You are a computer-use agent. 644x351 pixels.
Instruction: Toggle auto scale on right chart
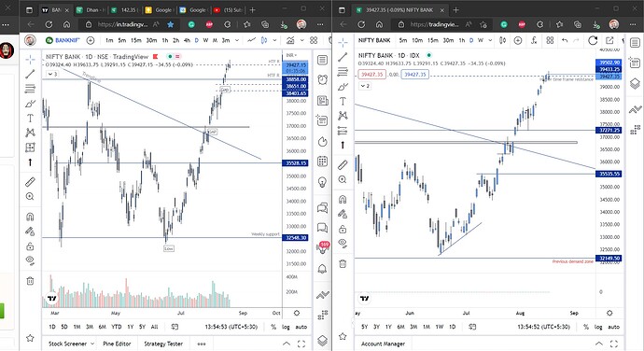(613, 327)
